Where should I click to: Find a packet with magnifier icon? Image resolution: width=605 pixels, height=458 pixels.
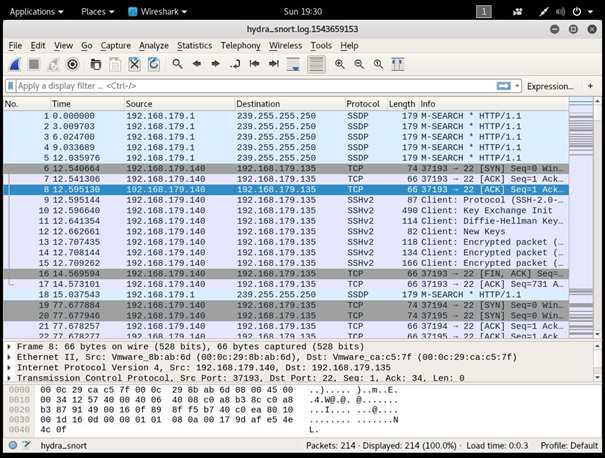[177, 64]
